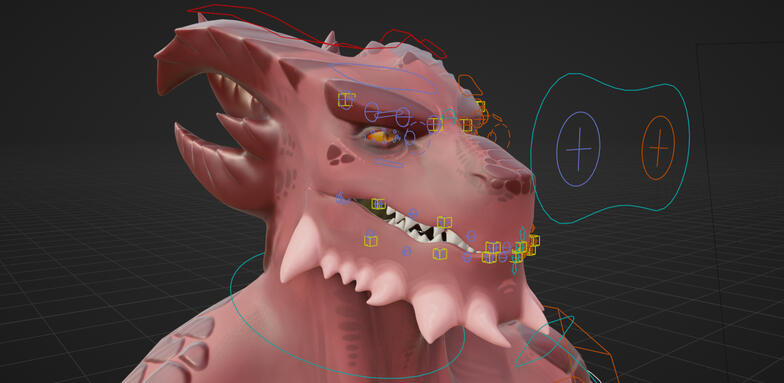The width and height of the screenshot is (784, 383).
Task: Select the blue arrow control at the rear mouth corner
Action: (x=342, y=198)
